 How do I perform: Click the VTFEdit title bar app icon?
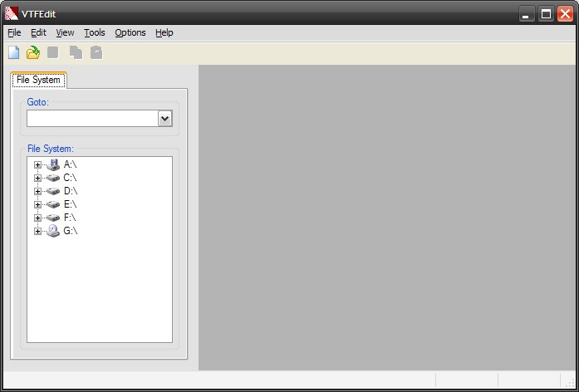pos(12,13)
